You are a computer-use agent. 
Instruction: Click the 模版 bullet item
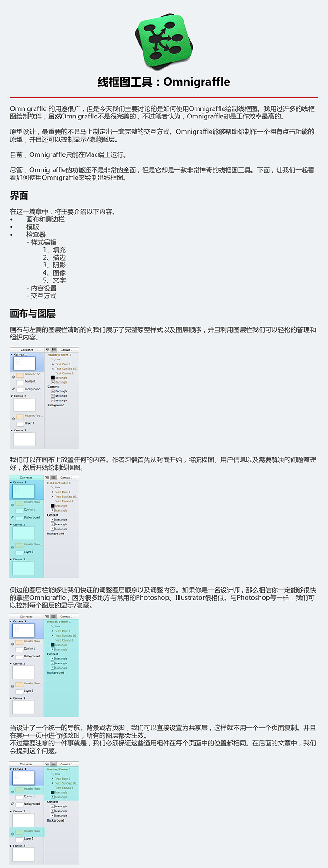[33, 227]
